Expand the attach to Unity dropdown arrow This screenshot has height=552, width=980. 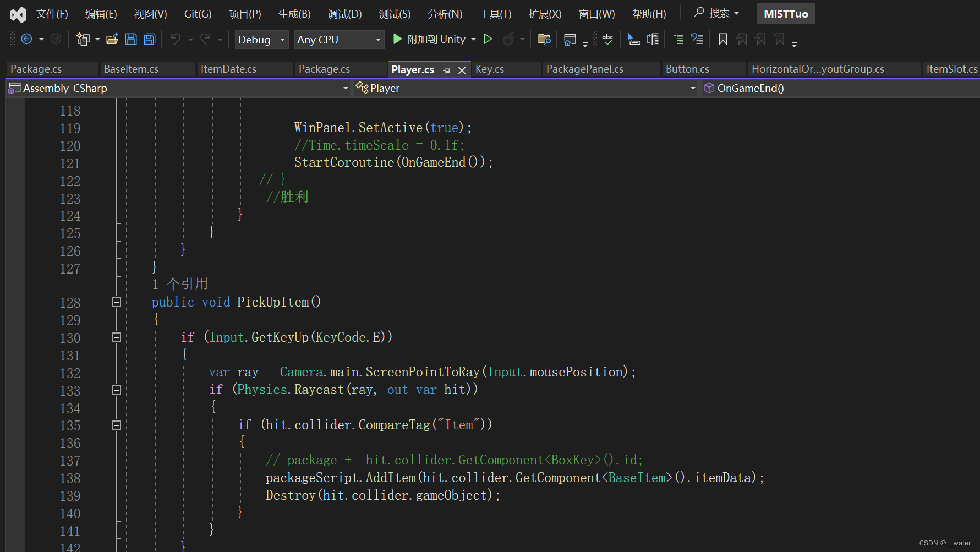click(473, 40)
